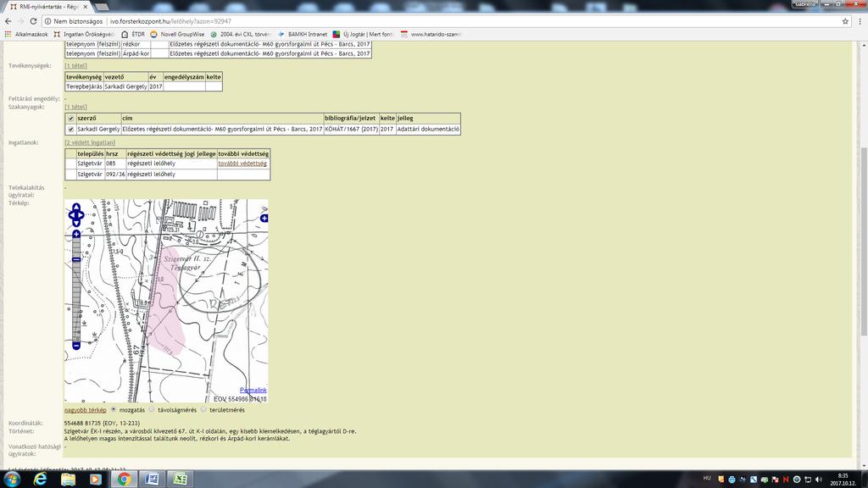Open the red N tray icon

786,480
